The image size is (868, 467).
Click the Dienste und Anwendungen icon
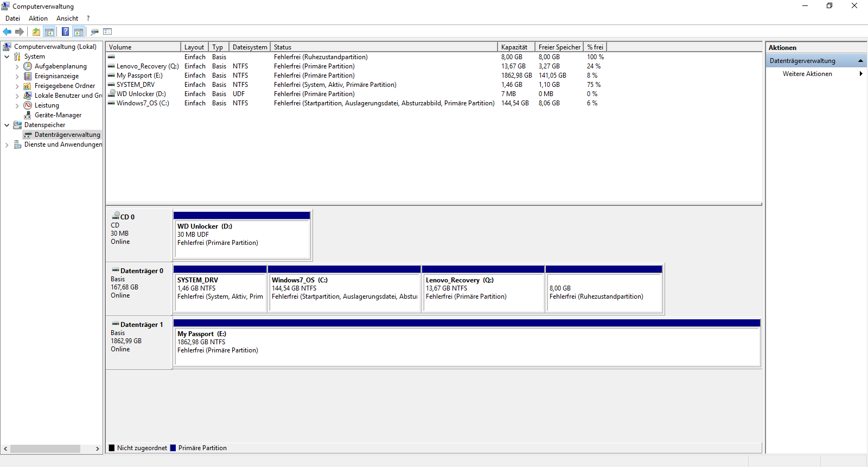[x=17, y=144]
